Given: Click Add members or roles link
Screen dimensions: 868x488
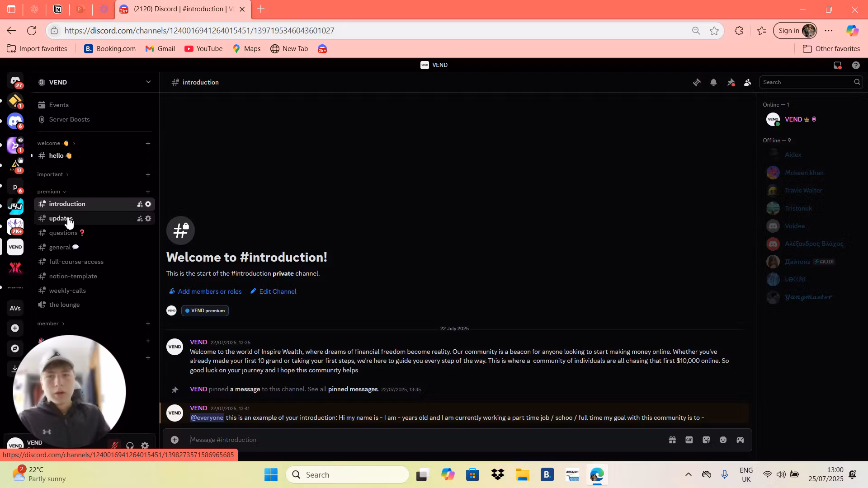Looking at the screenshot, I should [x=205, y=291].
